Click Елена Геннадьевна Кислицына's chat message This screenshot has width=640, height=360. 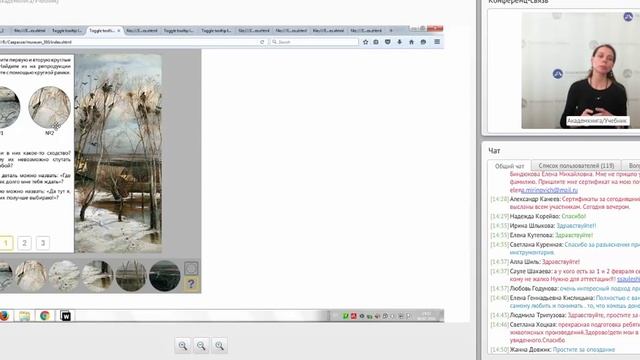pos(565,302)
